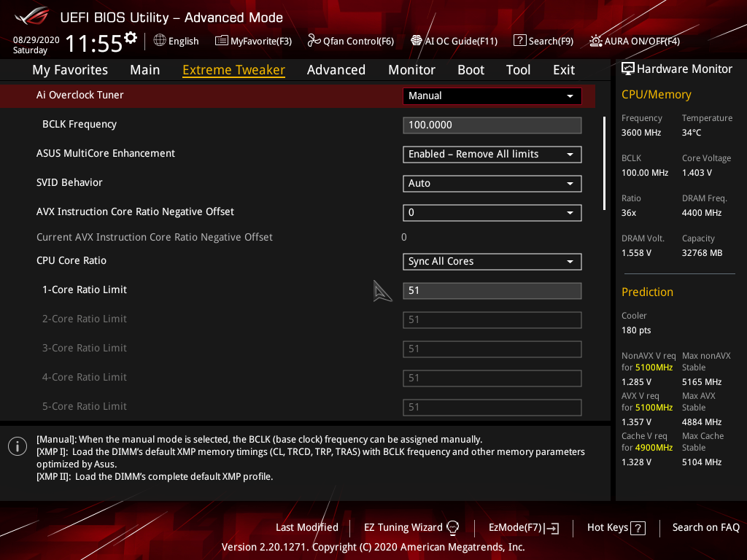
Task: Click the CPU/Memory heading
Action: click(656, 94)
